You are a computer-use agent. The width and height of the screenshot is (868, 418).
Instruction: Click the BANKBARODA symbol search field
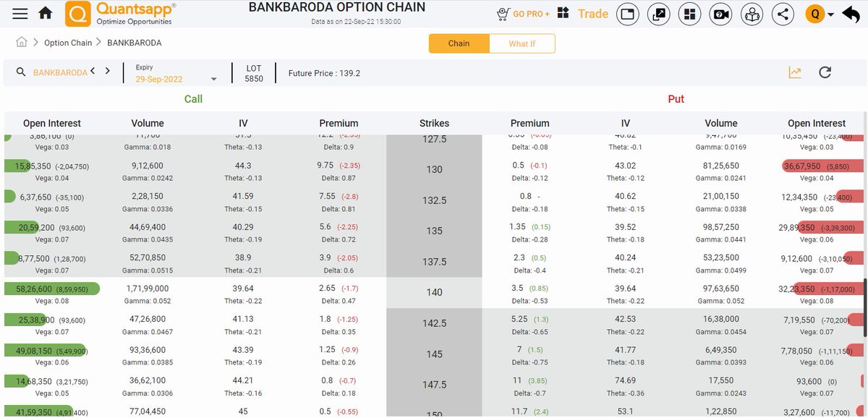(60, 72)
